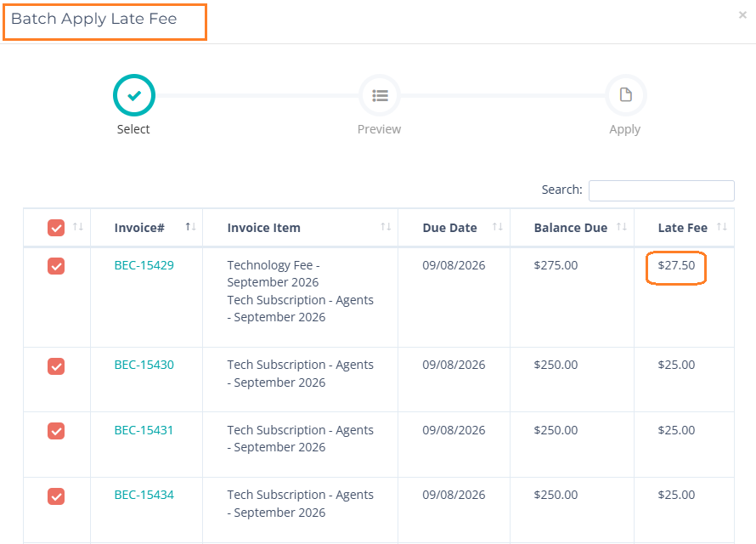Image resolution: width=756 pixels, height=544 pixels.
Task: Open invoice link BEC-15434
Action: 144,495
